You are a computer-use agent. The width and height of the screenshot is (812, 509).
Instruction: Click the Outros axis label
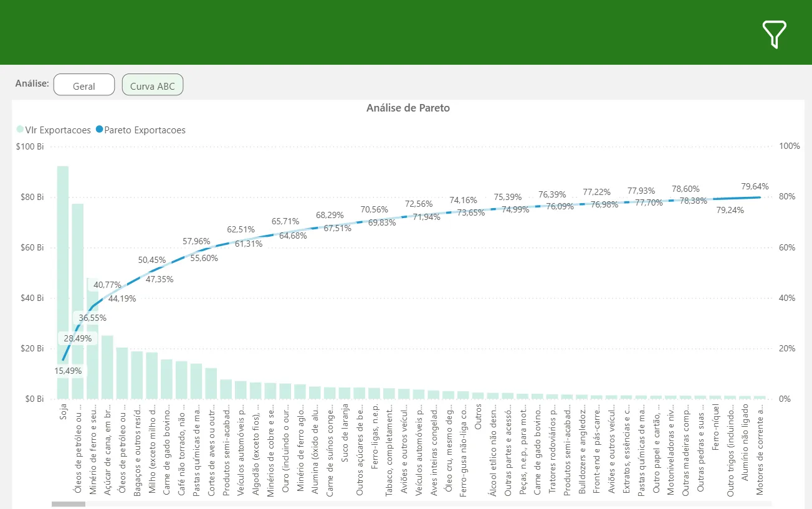click(x=479, y=417)
